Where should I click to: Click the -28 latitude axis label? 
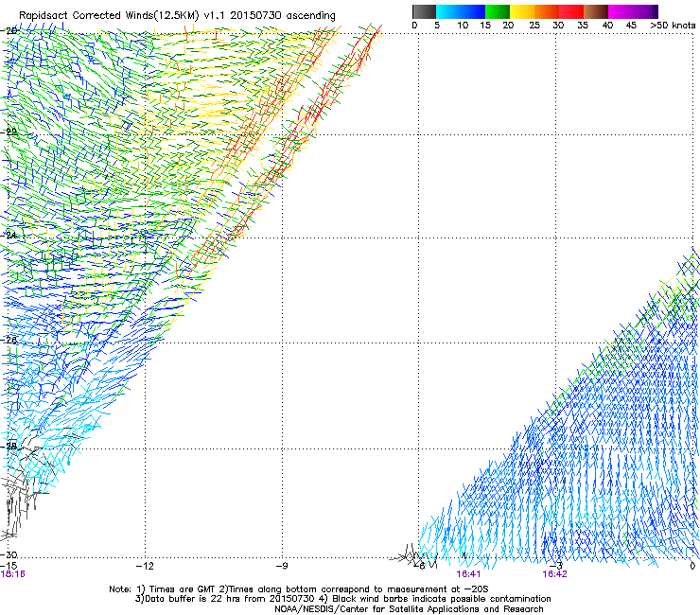9,447
